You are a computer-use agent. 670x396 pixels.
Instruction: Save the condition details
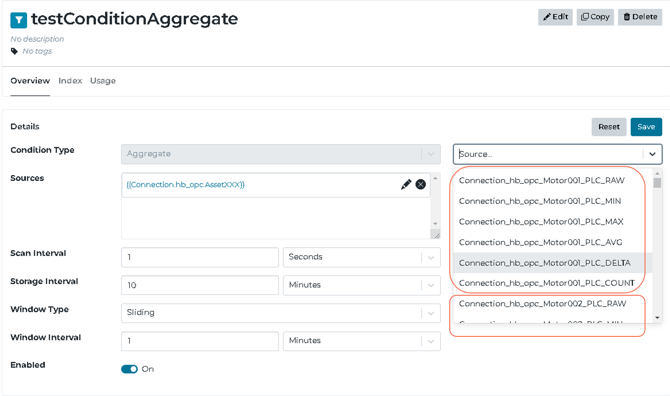pos(646,127)
